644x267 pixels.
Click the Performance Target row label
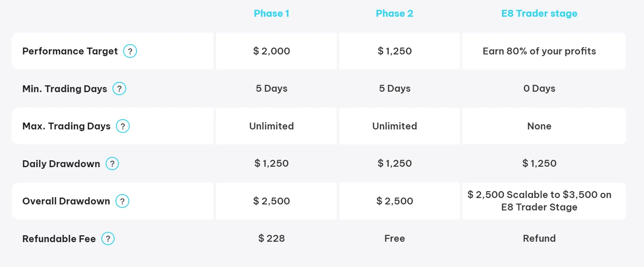pyautogui.click(x=70, y=51)
